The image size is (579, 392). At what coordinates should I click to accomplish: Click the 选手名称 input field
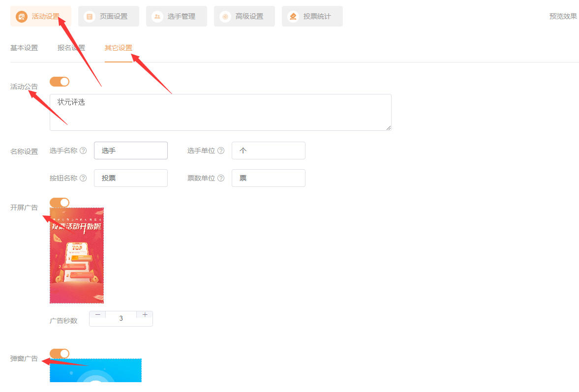[131, 151]
